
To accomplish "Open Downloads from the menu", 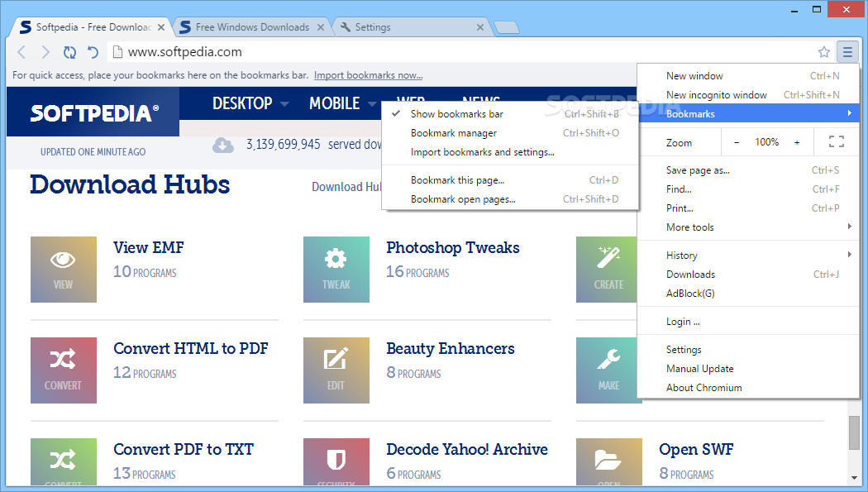I will (748, 274).
